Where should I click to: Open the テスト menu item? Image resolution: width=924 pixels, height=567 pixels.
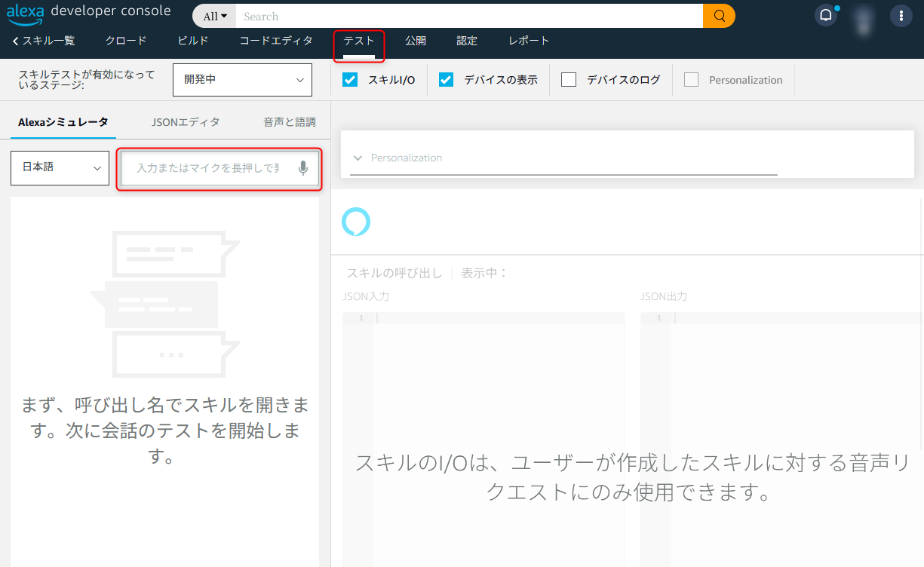coord(358,41)
